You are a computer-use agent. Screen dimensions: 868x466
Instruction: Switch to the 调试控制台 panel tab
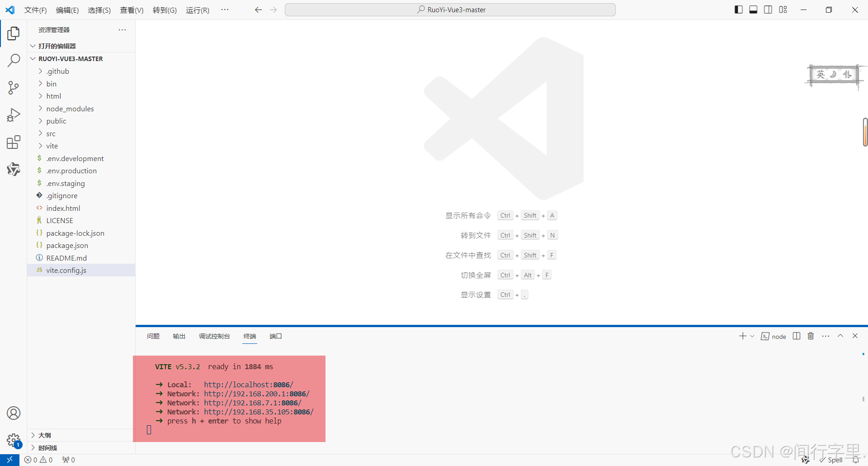point(214,336)
